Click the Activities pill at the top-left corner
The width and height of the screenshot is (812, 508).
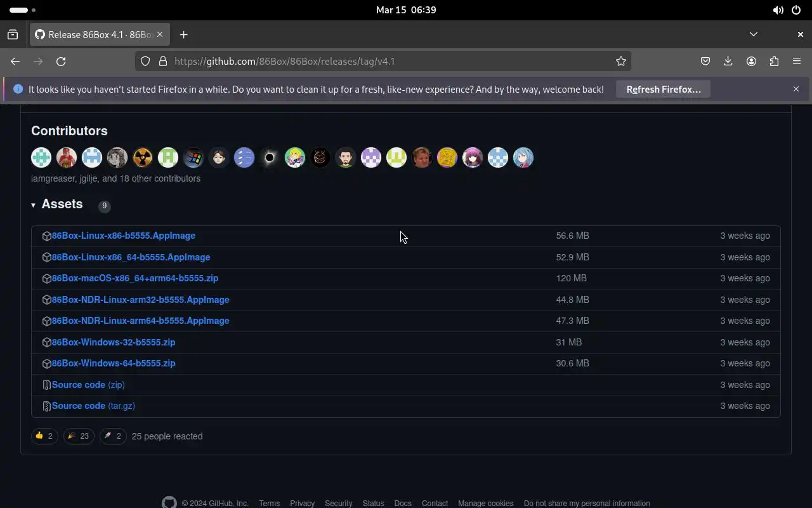pos(22,10)
